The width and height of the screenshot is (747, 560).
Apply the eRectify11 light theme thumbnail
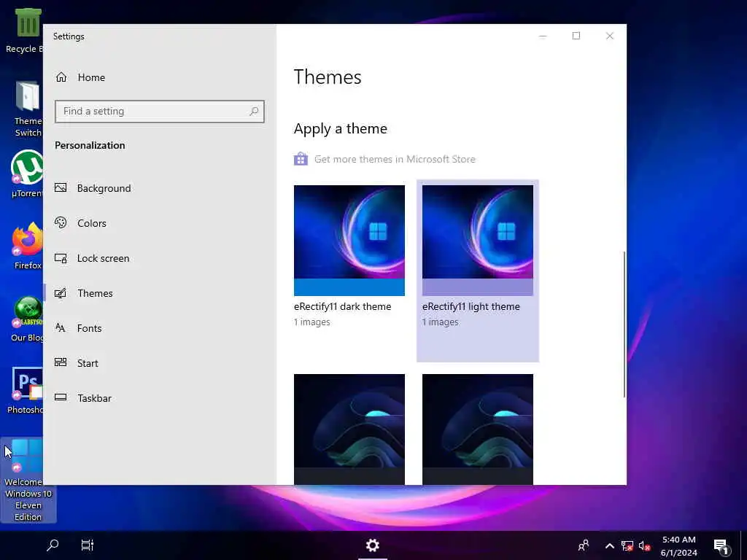coord(477,241)
